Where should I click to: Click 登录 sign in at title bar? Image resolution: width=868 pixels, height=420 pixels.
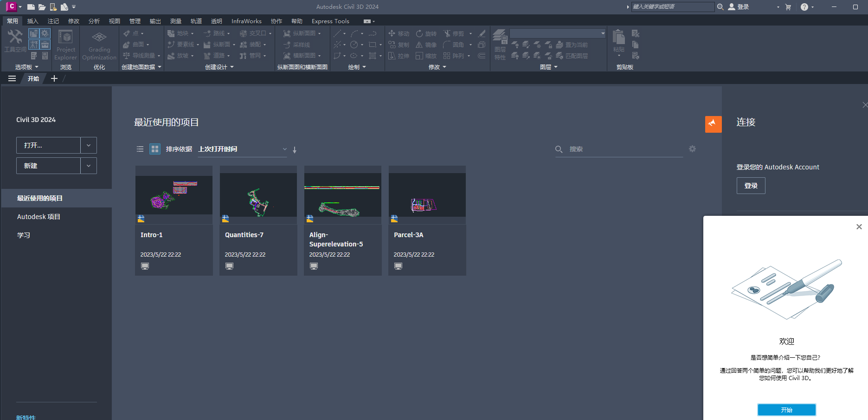pos(739,7)
